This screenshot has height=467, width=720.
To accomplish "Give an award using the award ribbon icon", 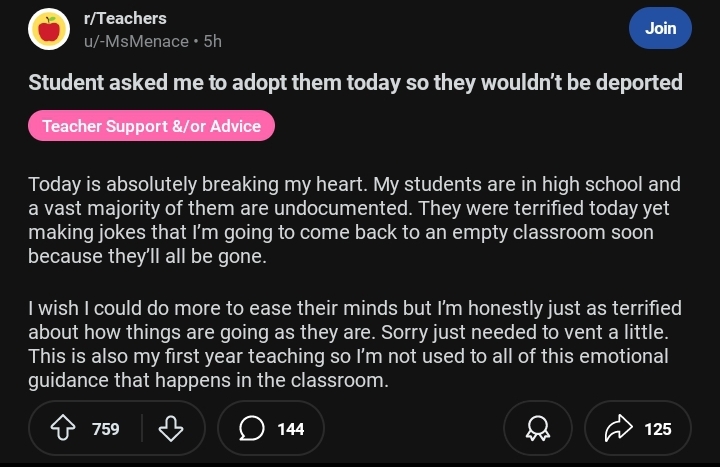I will [x=539, y=429].
